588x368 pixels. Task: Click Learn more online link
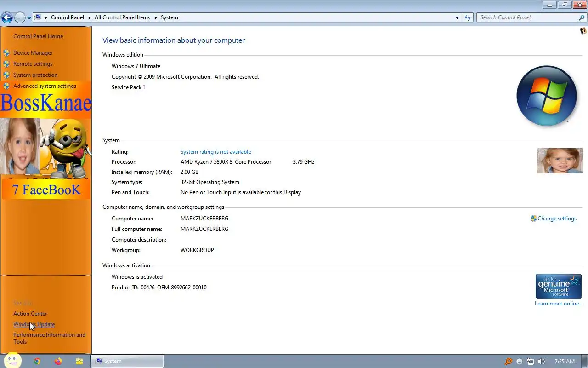tap(559, 304)
